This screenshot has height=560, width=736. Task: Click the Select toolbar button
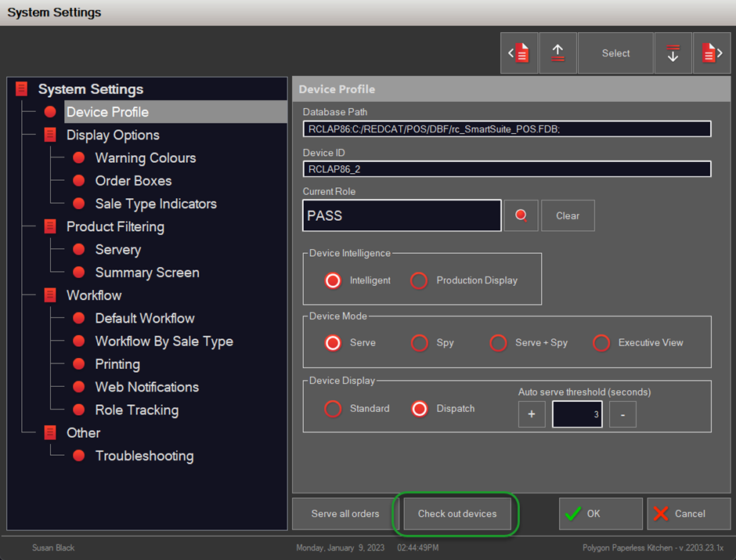615,53
